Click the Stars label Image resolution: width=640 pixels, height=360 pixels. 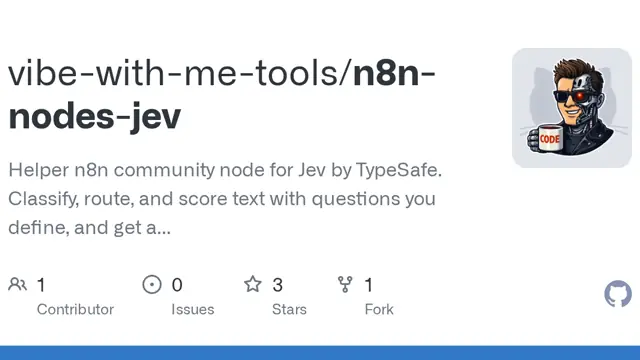pos(289,309)
